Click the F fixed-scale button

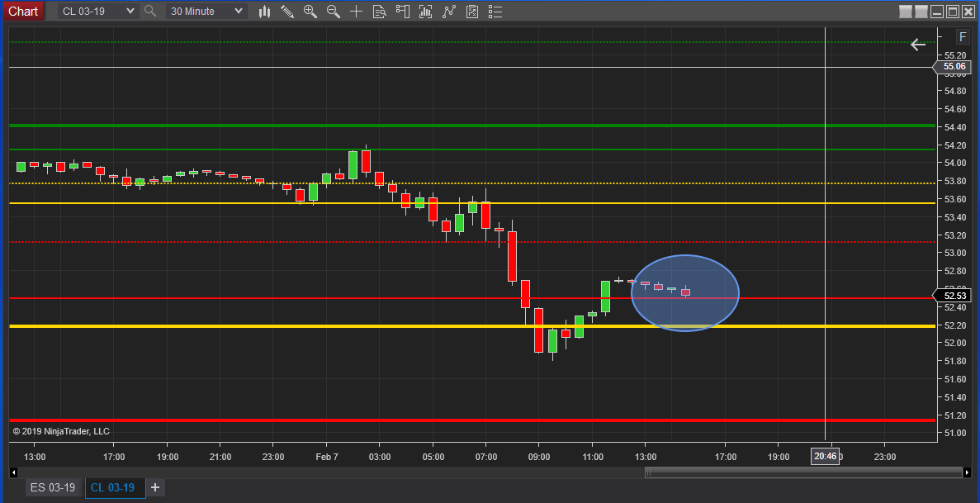[963, 37]
